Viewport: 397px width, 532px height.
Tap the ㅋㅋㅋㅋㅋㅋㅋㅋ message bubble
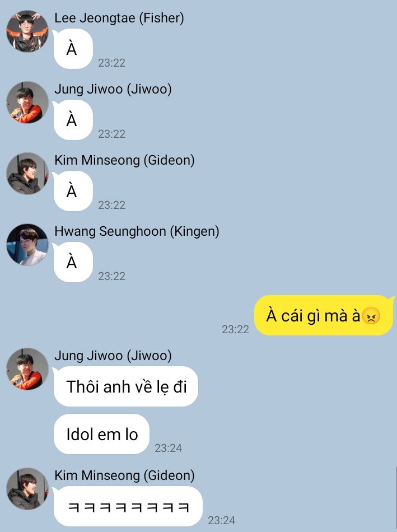pyautogui.click(x=128, y=506)
